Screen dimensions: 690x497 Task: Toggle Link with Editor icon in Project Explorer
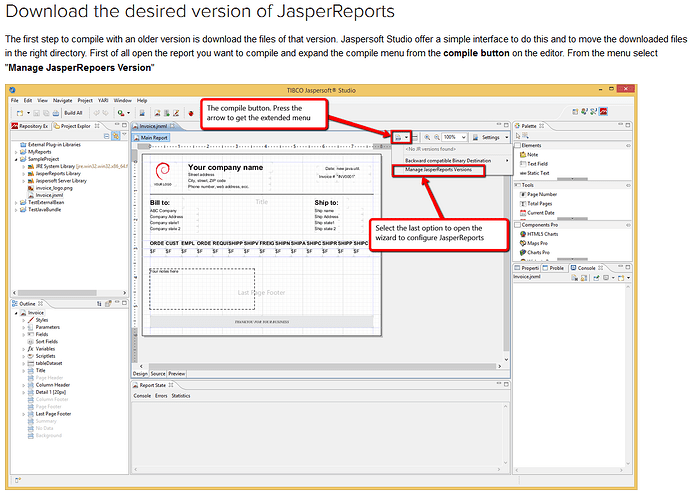[x=115, y=136]
